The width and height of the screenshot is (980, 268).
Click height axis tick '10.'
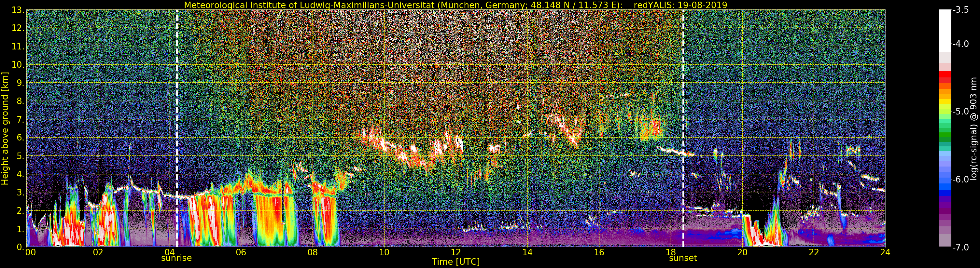tap(18, 65)
